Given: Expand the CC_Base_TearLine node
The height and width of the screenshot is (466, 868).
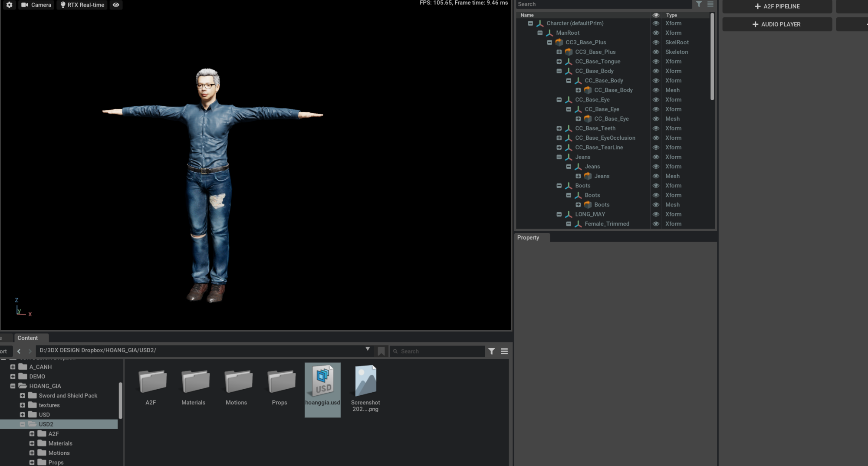Looking at the screenshot, I should click(x=559, y=148).
